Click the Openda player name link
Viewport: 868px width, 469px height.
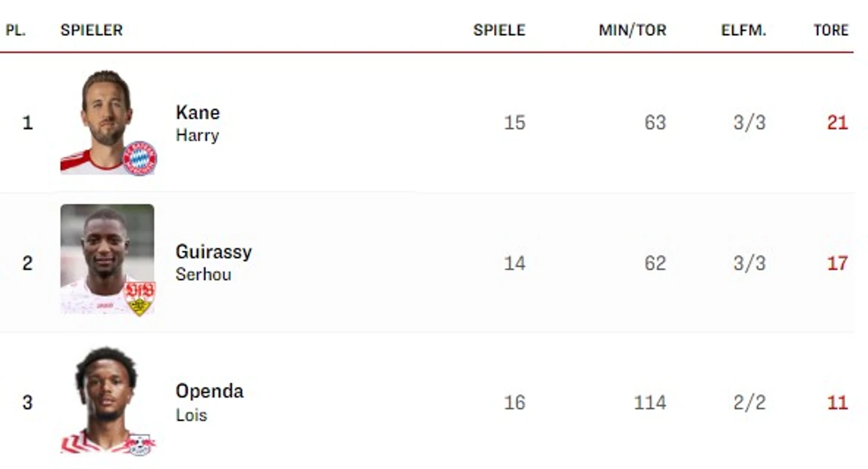pyautogui.click(x=209, y=391)
